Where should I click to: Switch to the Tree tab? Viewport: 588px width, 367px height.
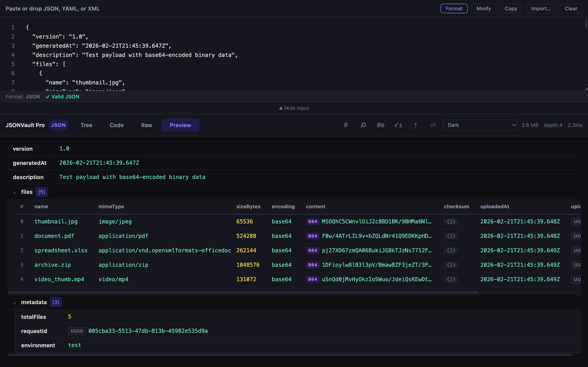[86, 125]
